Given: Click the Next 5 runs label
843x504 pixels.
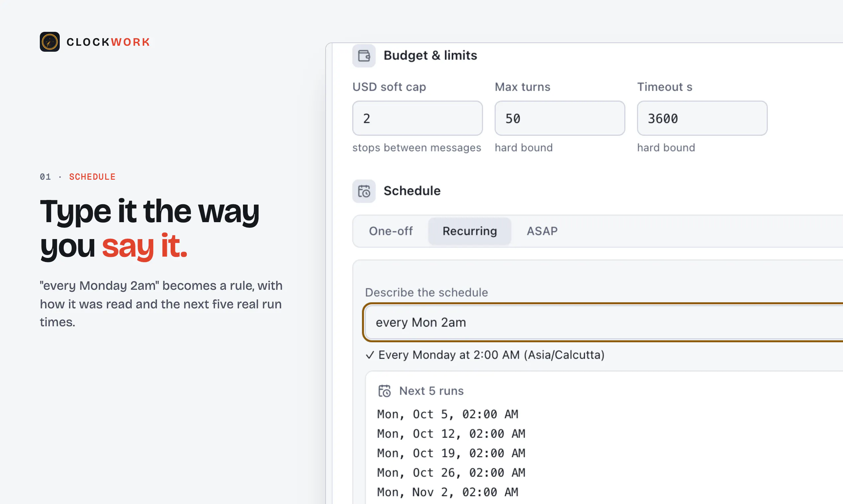Looking at the screenshot, I should click(x=431, y=391).
